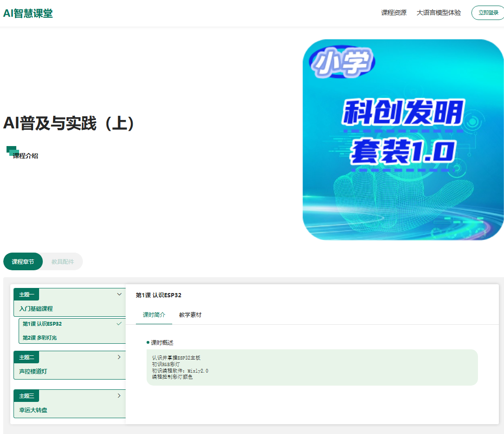Collapse 主题一 using its down chevron

119,294
